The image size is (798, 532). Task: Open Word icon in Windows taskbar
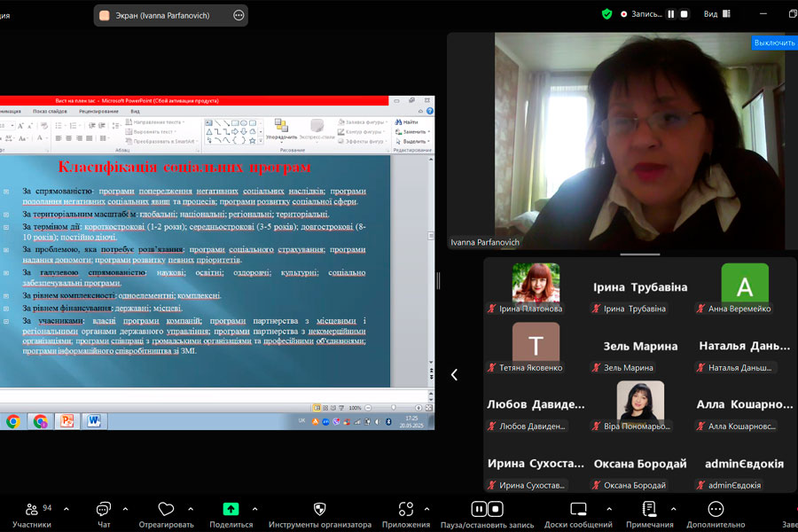(94, 421)
